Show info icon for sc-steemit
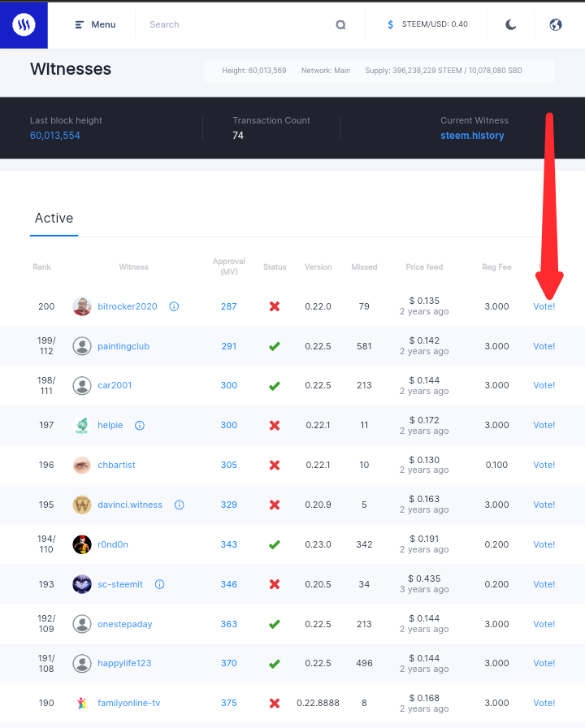Image resolution: width=585 pixels, height=728 pixels. [160, 584]
